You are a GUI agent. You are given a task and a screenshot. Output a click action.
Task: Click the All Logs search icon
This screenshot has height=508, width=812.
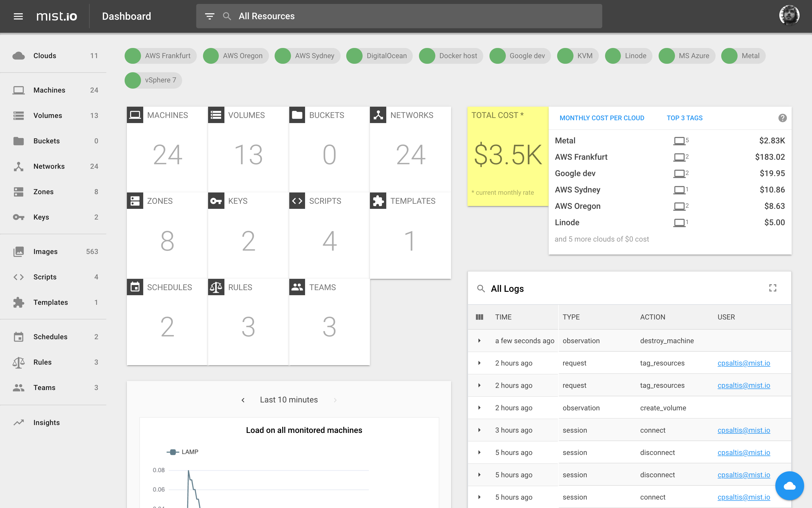point(481,289)
